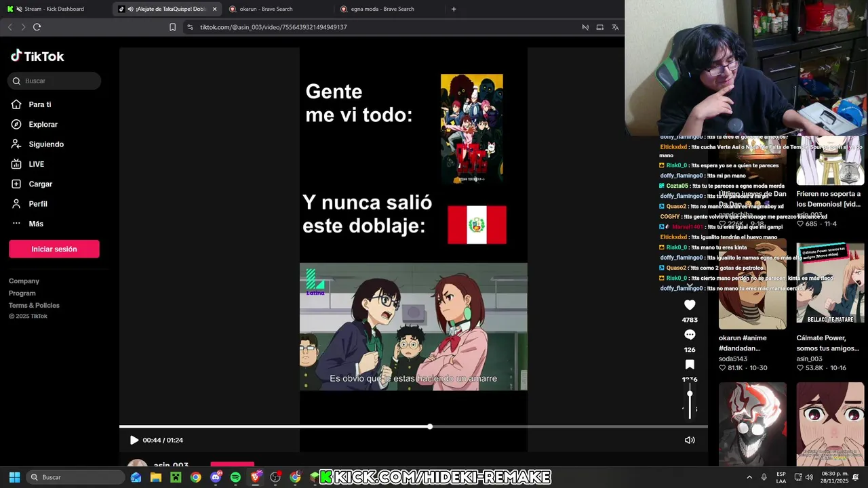
Task: Click the soda5143 author name
Action: tap(733, 359)
